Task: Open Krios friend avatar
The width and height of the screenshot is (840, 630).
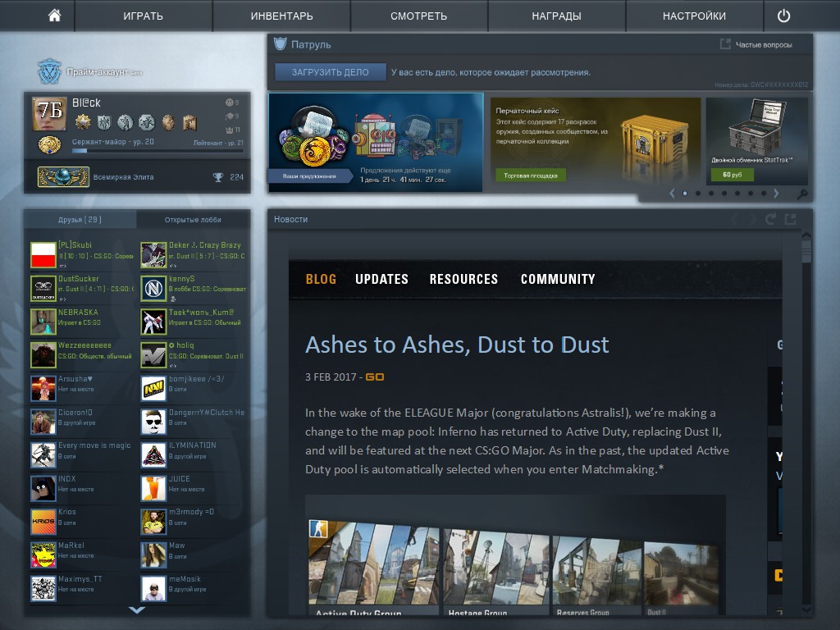Action: (x=43, y=522)
